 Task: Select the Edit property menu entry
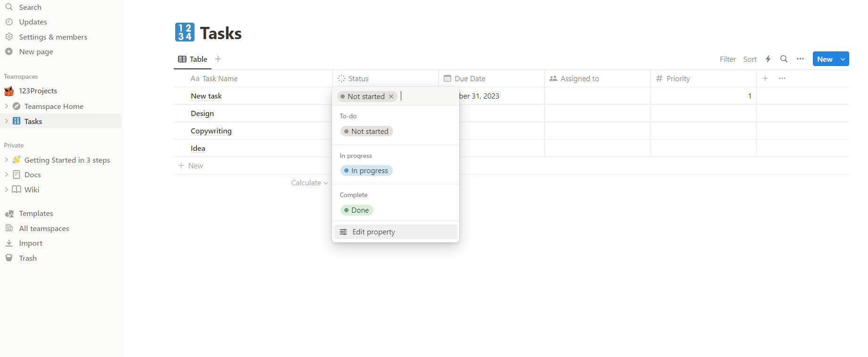[x=396, y=232]
